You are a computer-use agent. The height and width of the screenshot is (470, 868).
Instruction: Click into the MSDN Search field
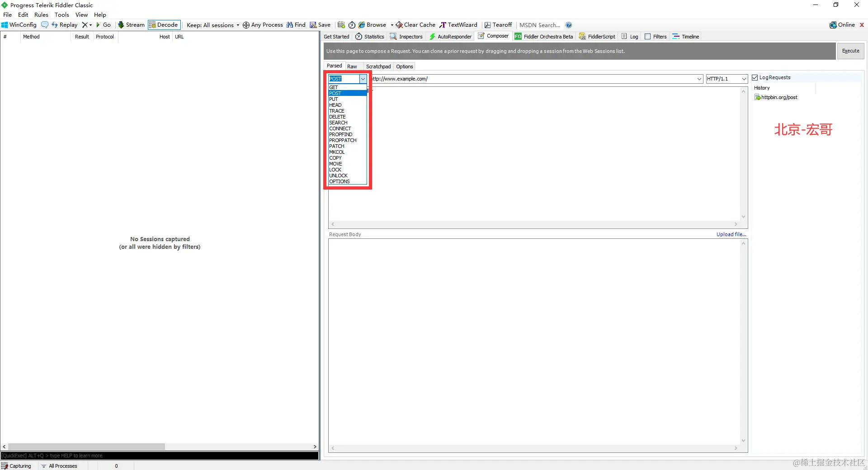540,25
